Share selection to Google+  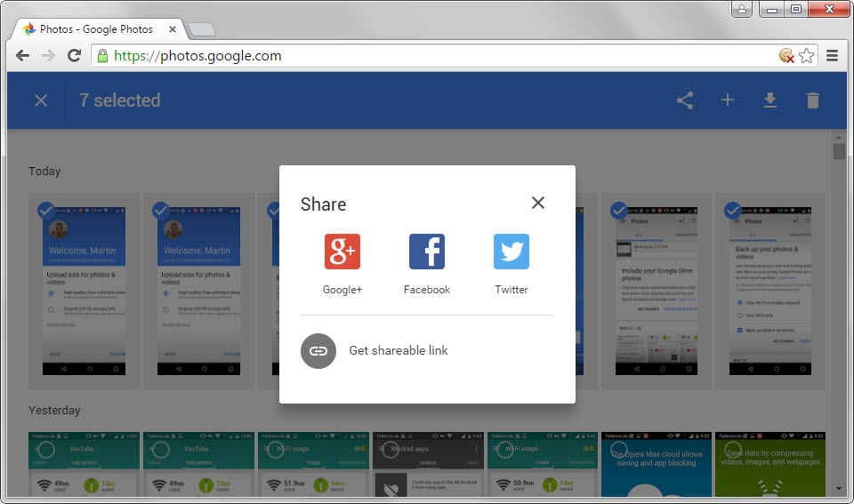pyautogui.click(x=342, y=252)
